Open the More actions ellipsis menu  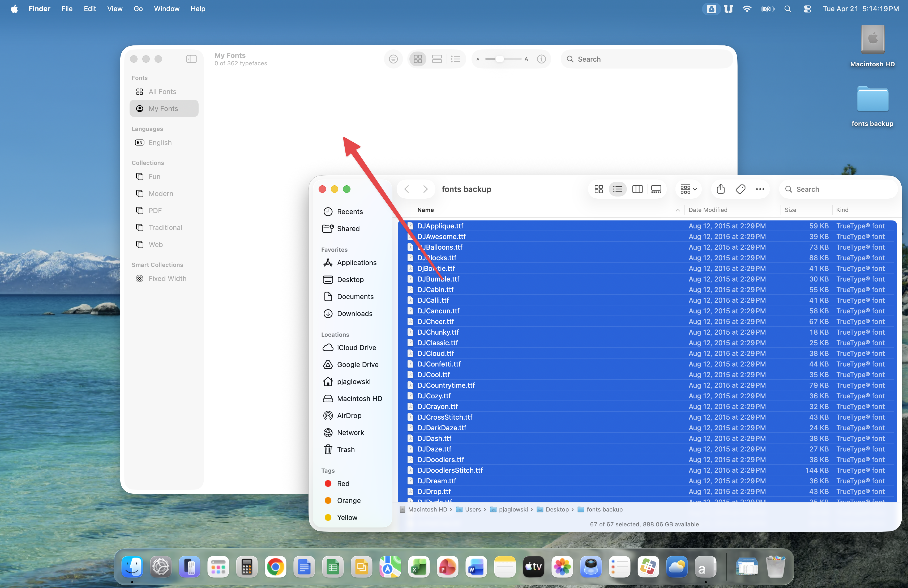tap(760, 189)
